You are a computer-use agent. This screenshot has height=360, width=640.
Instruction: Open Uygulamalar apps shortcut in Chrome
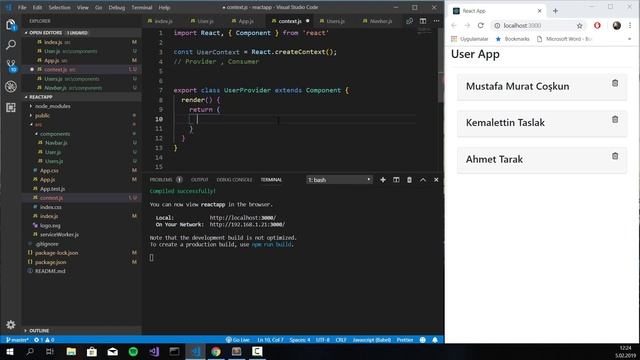point(469,39)
